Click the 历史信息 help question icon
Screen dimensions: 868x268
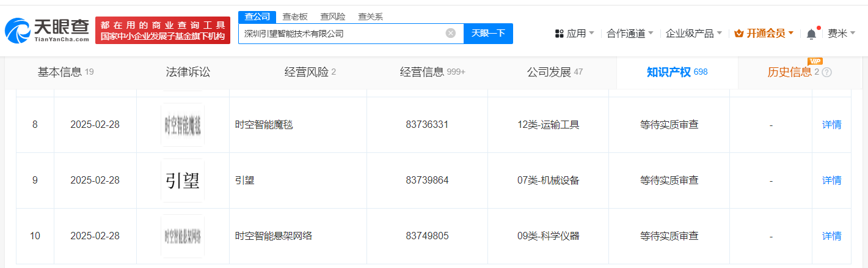pos(827,72)
